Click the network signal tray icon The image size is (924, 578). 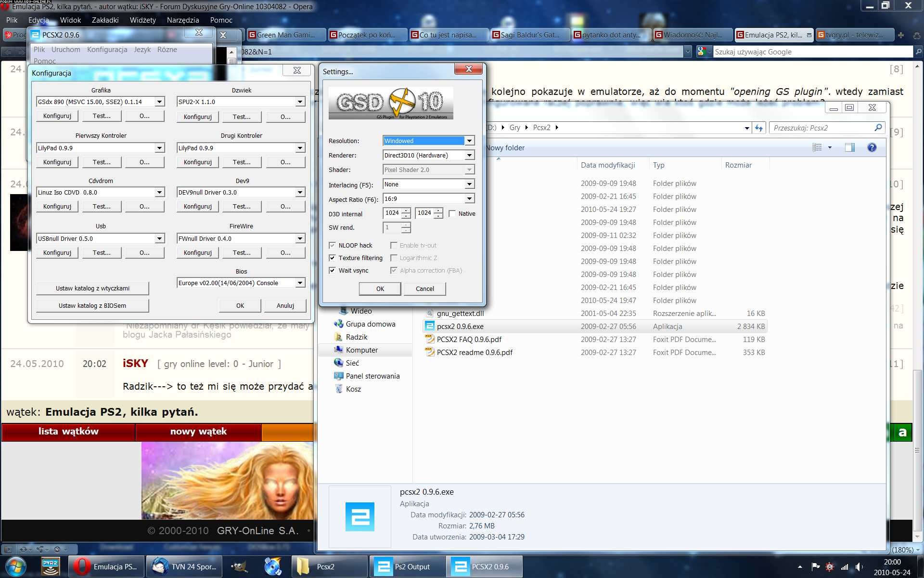(845, 567)
